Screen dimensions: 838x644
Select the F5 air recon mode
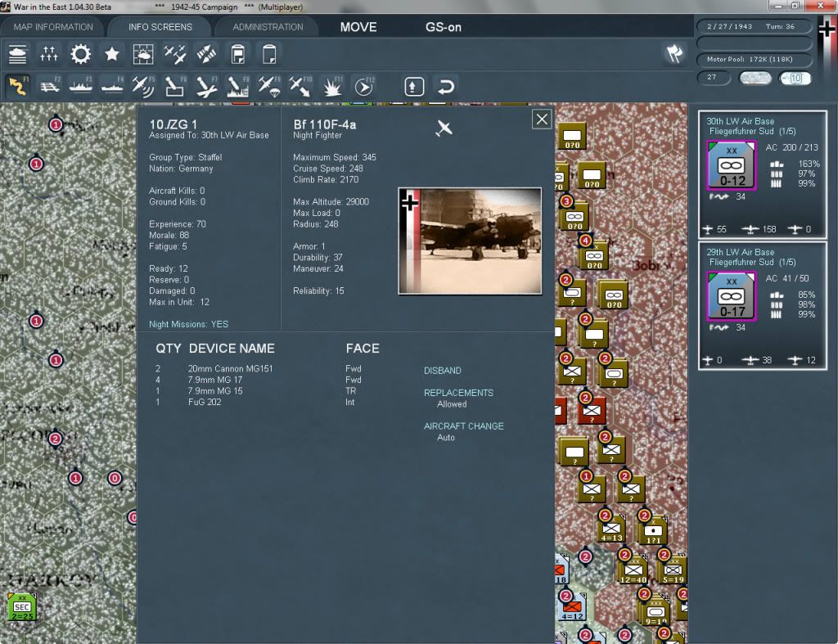coord(143,86)
